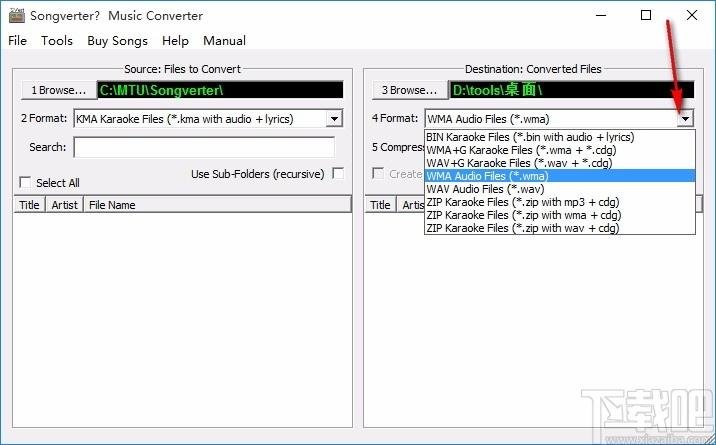Enable Use Sub-Folders (recursive) checkbox
Screen dimensions: 716x445
pos(338,173)
